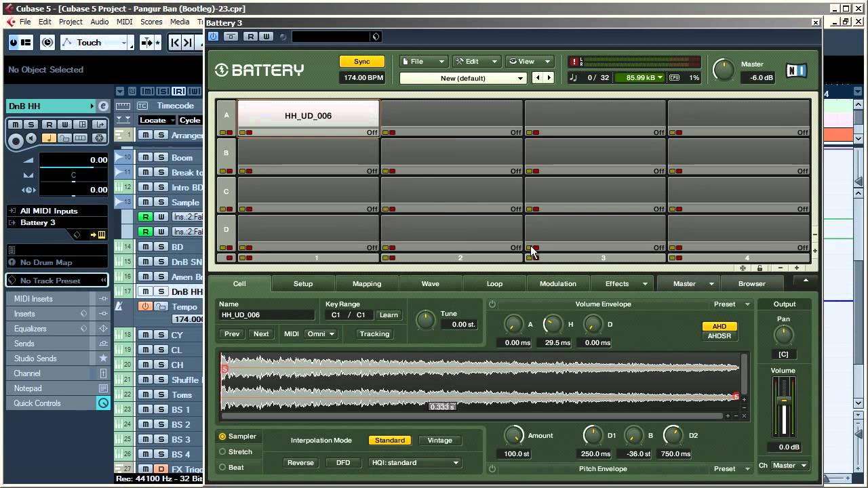This screenshot has height=488, width=868.
Task: Switch to the Modulation tab
Action: pos(557,284)
